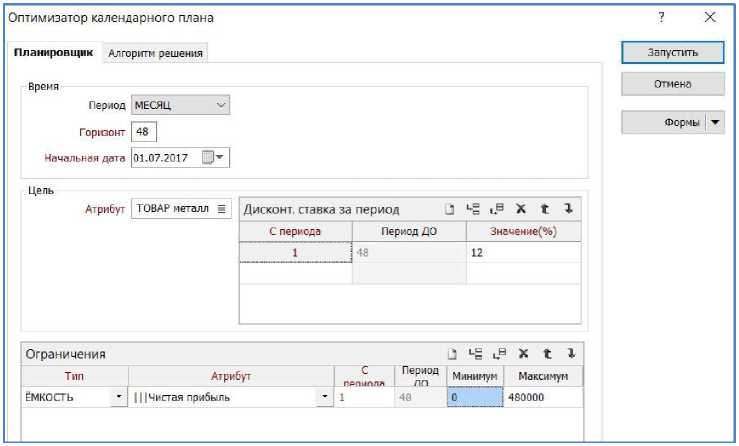This screenshot has height=446, width=739.
Task: Click the Горизонт input field with 48
Action: point(144,131)
